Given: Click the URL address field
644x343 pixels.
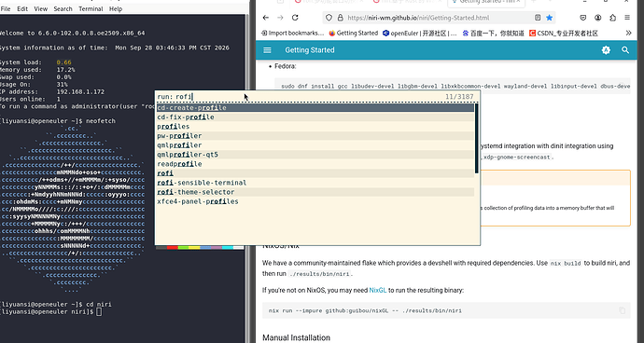Looking at the screenshot, I should (x=438, y=18).
